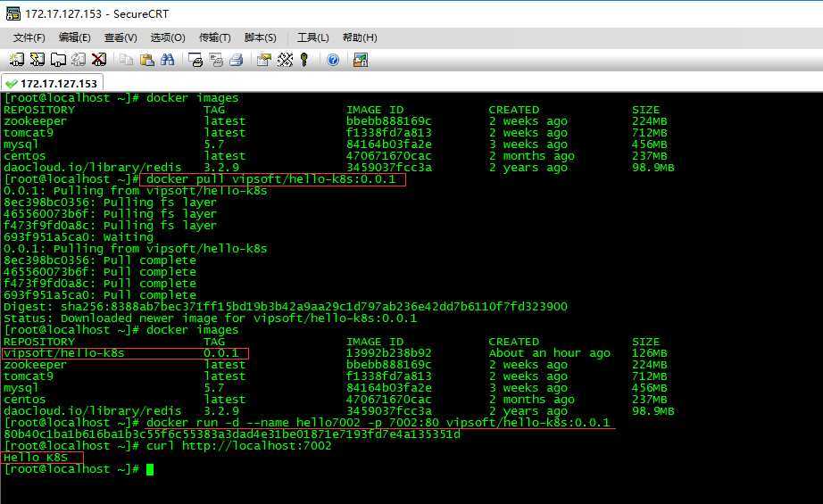Image resolution: width=823 pixels, height=504 pixels.
Task: Click 'IMAGE ID' header of the first listing
Action: 375,110
